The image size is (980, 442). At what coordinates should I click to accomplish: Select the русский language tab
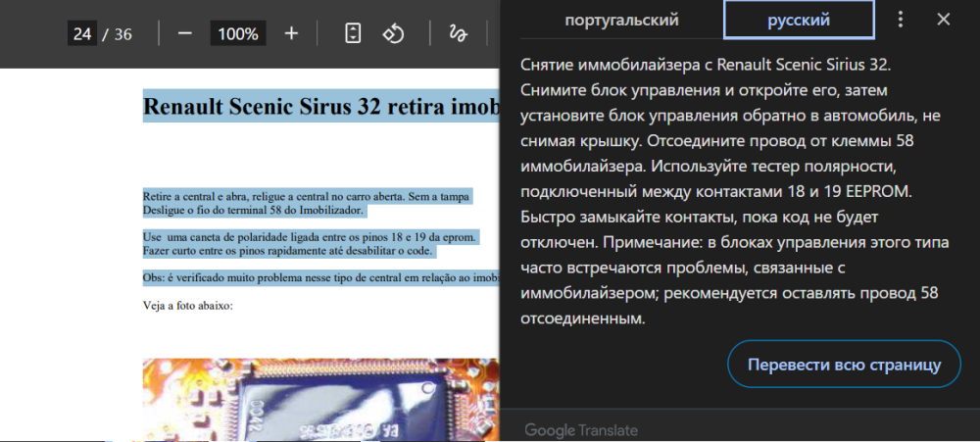pyautogui.click(x=799, y=20)
